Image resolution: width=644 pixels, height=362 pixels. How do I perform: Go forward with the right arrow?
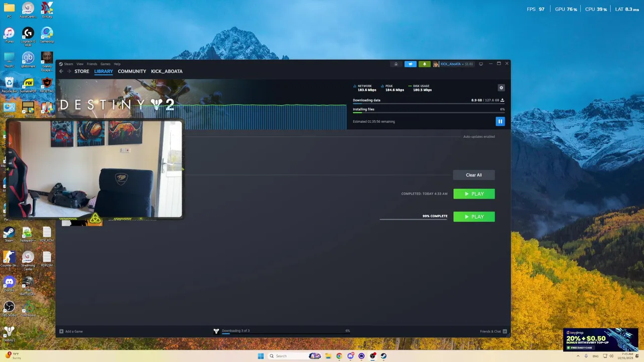coord(69,71)
